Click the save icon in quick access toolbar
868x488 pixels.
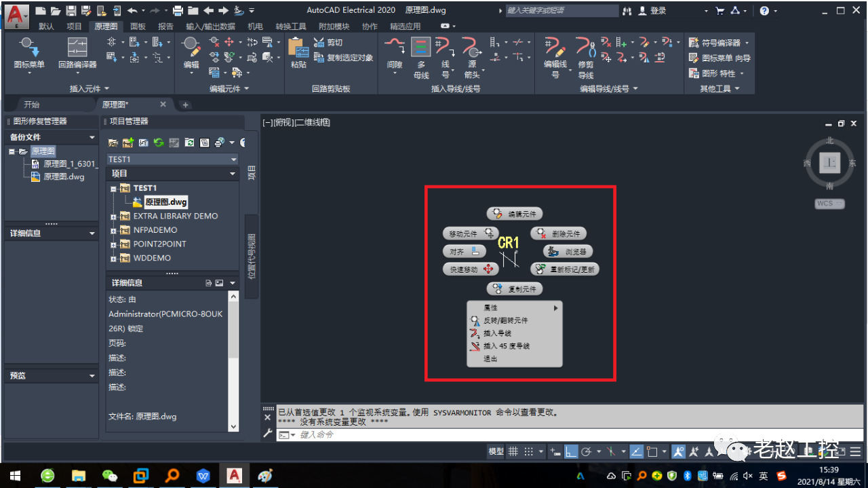coord(71,11)
